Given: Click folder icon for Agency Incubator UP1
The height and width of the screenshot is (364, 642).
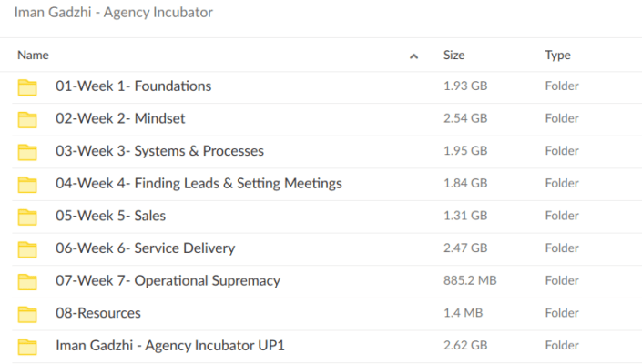Looking at the screenshot, I should 27,347.
